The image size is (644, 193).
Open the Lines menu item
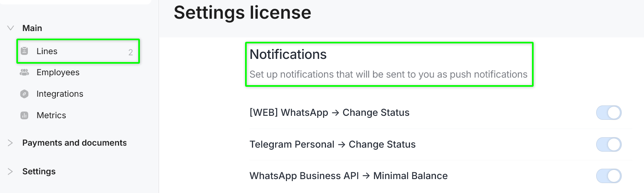click(x=47, y=51)
